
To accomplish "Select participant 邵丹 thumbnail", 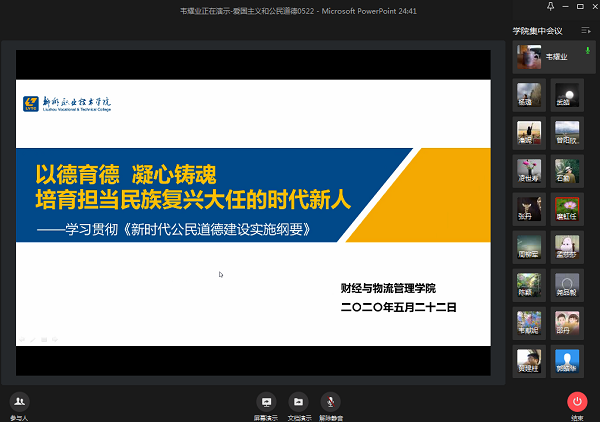I will [x=566, y=322].
